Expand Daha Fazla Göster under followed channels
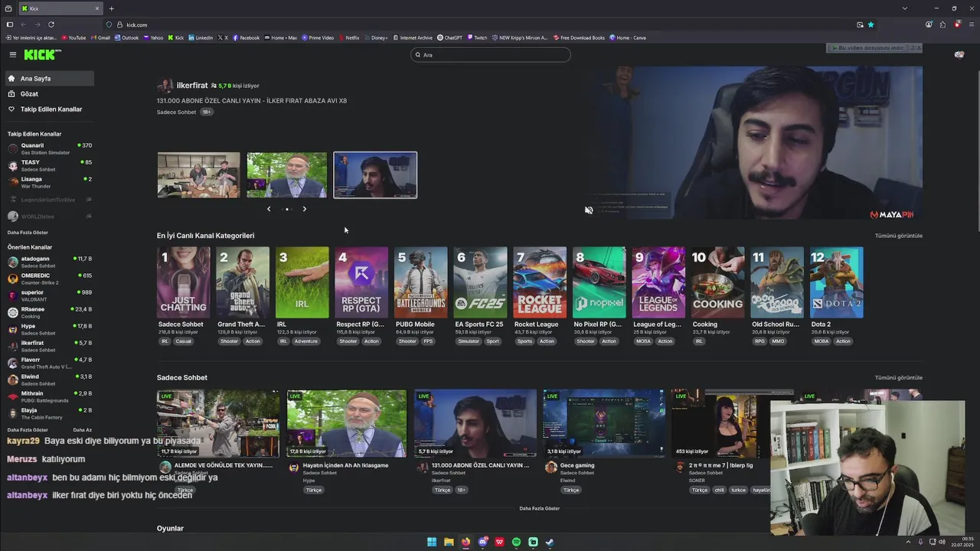This screenshot has width=980, height=551. click(28, 233)
